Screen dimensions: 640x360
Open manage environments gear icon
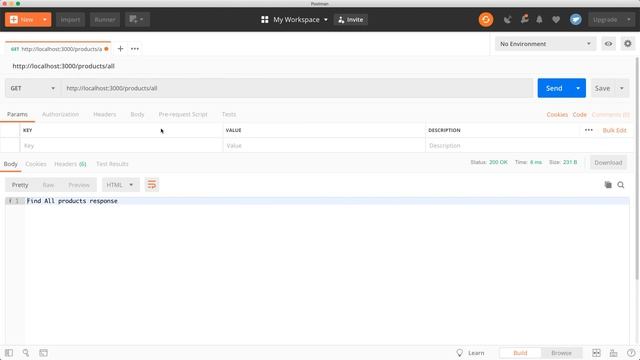628,44
